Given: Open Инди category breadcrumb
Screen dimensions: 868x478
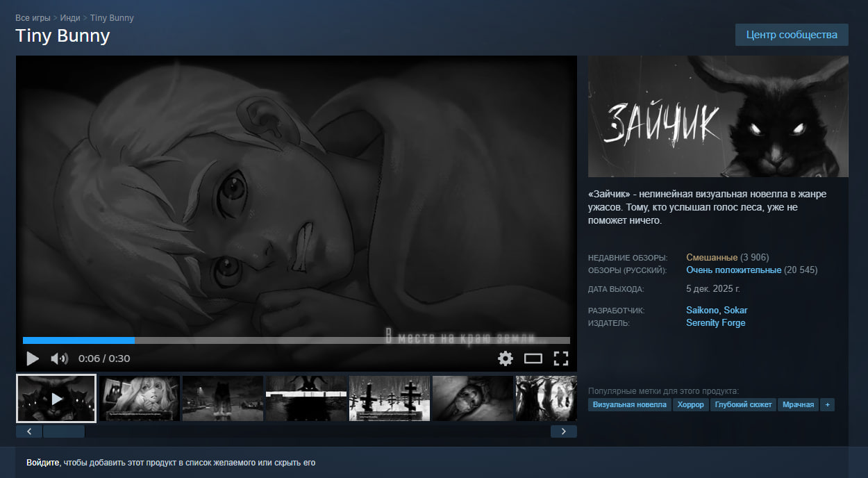Looking at the screenshot, I should (70, 17).
